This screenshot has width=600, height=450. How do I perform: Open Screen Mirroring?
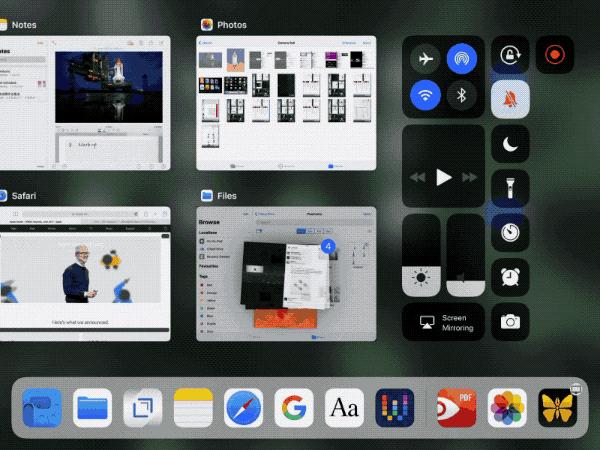pos(443,322)
